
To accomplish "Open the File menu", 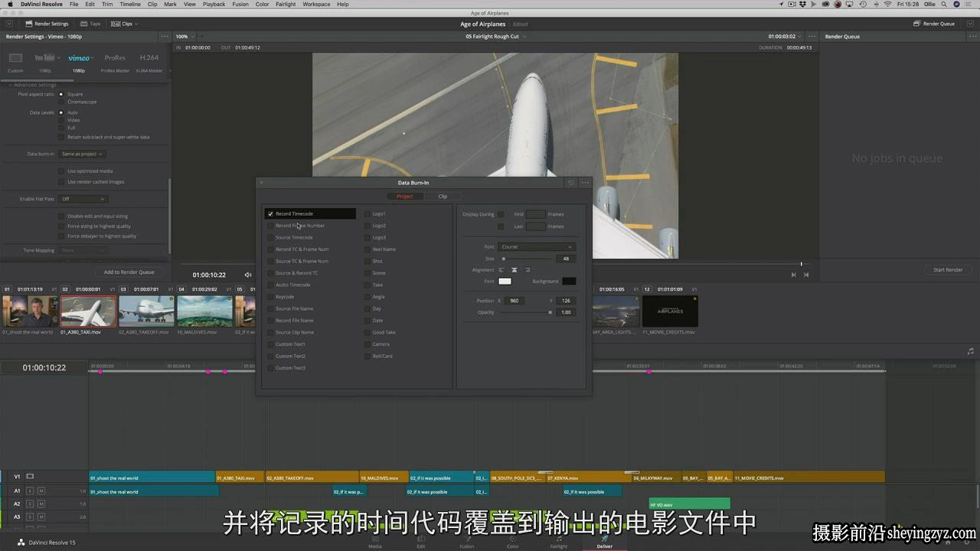I will point(73,4).
